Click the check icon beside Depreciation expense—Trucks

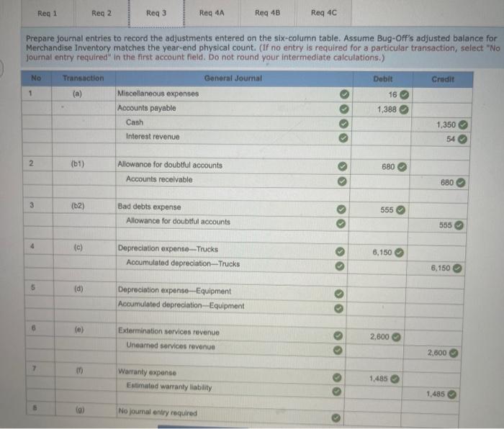coord(340,252)
